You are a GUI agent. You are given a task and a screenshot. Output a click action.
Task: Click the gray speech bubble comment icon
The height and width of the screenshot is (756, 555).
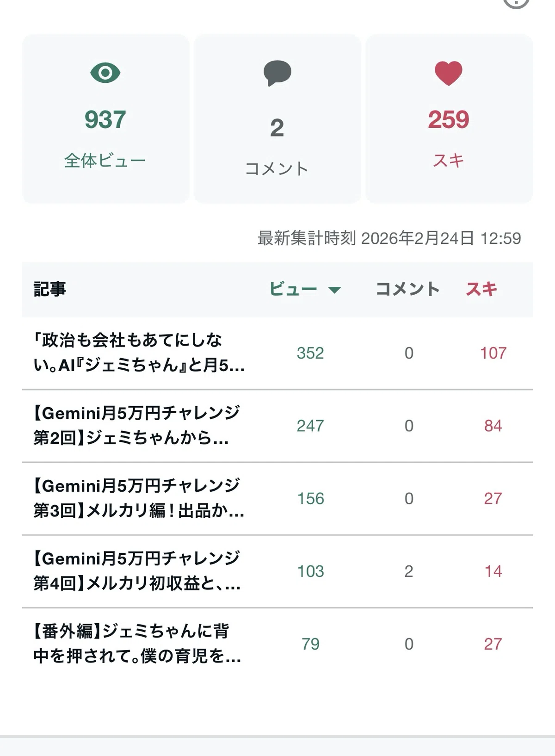pyautogui.click(x=277, y=73)
